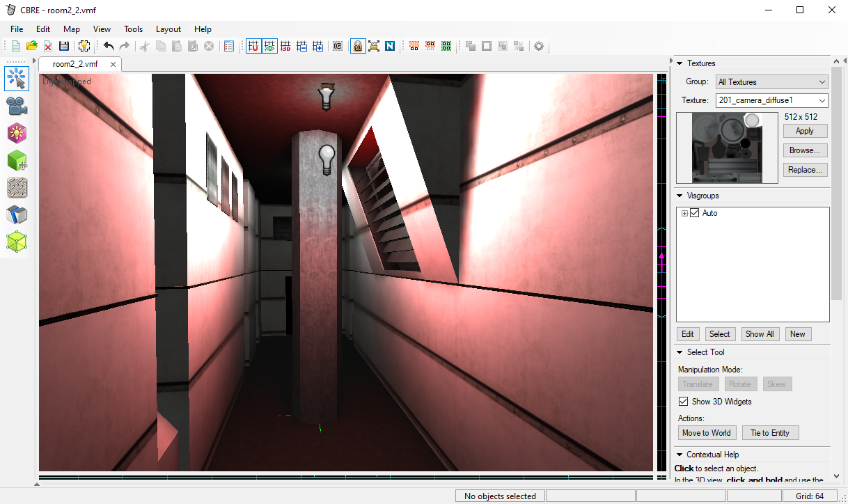Click the current texture preview thumbnail
This screenshot has width=848, height=504.
727,148
